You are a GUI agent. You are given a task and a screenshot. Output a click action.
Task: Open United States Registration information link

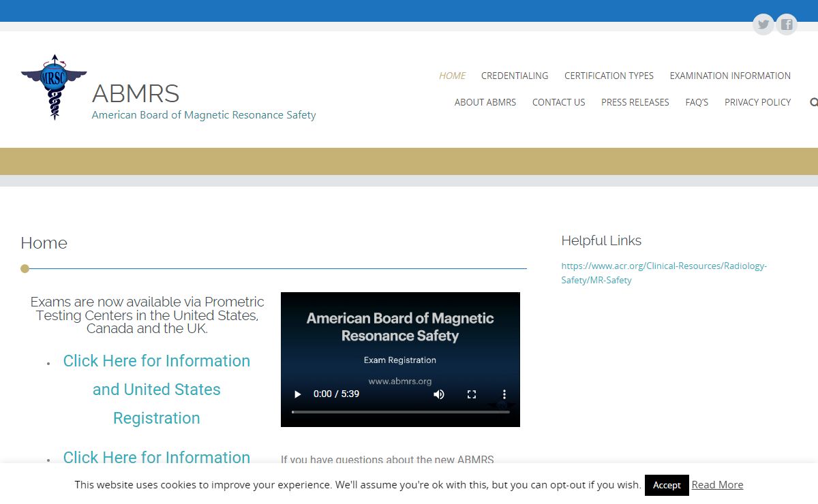pyautogui.click(x=157, y=390)
